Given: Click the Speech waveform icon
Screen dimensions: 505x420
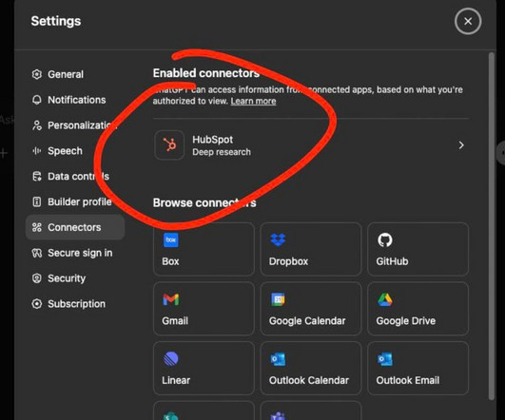Looking at the screenshot, I should click(x=37, y=151).
